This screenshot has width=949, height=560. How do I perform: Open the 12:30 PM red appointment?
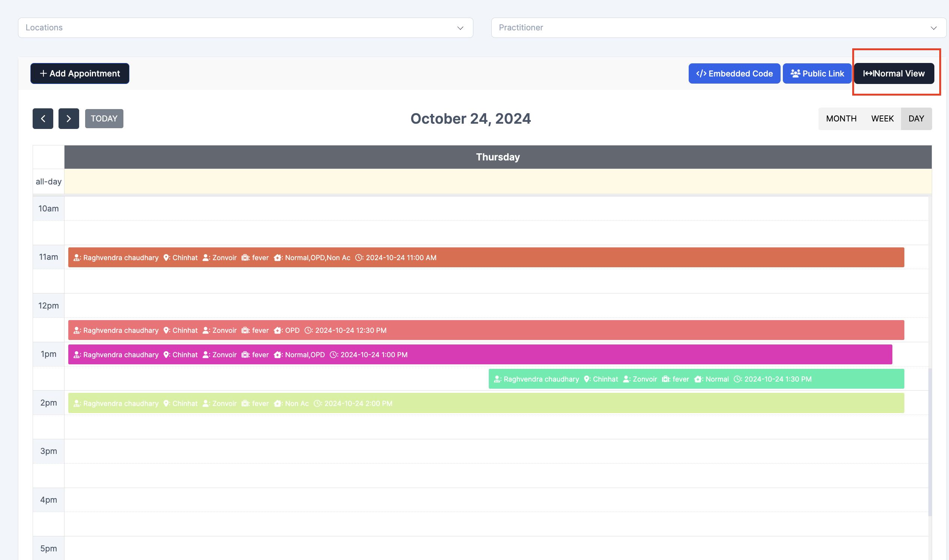[486, 330]
